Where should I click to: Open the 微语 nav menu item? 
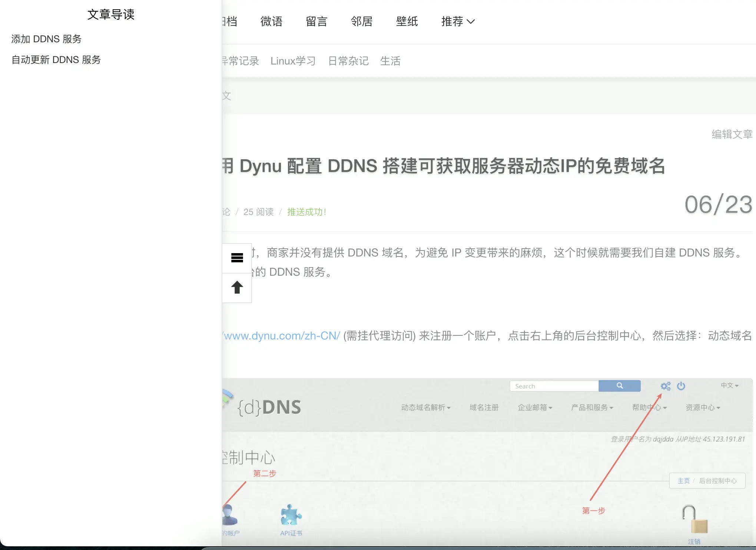[x=271, y=21]
